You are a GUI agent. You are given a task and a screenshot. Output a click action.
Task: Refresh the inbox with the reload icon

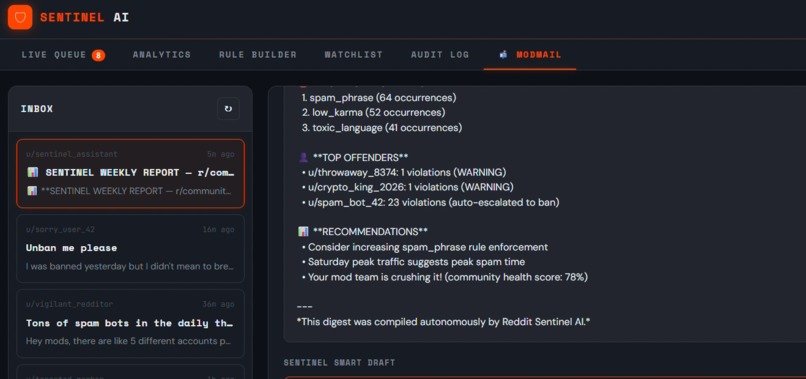(x=228, y=109)
